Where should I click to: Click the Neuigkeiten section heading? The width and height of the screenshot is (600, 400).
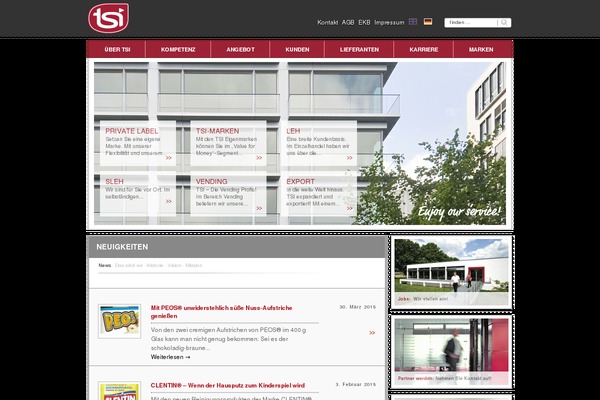point(122,247)
